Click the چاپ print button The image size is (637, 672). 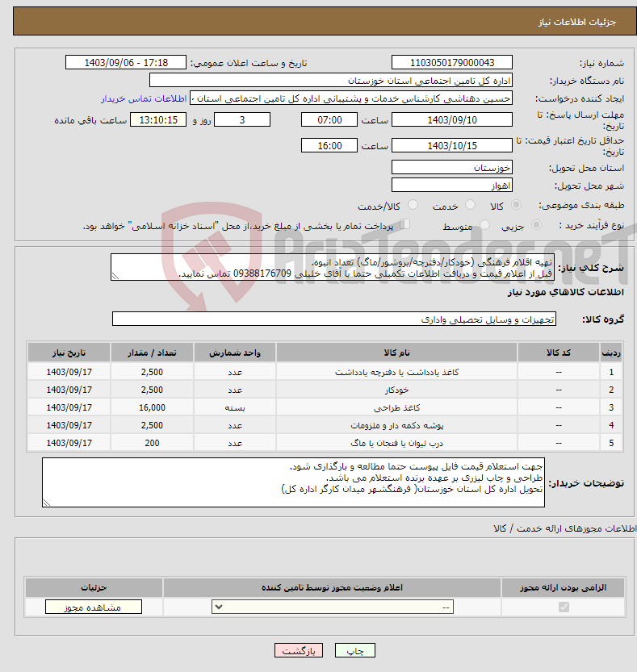point(354,650)
